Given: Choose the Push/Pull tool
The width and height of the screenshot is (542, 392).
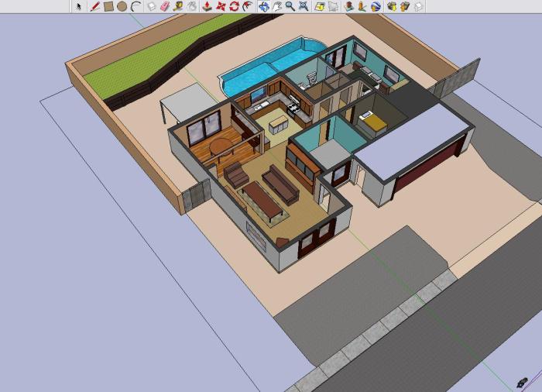Looking at the screenshot, I should pyautogui.click(x=207, y=6).
